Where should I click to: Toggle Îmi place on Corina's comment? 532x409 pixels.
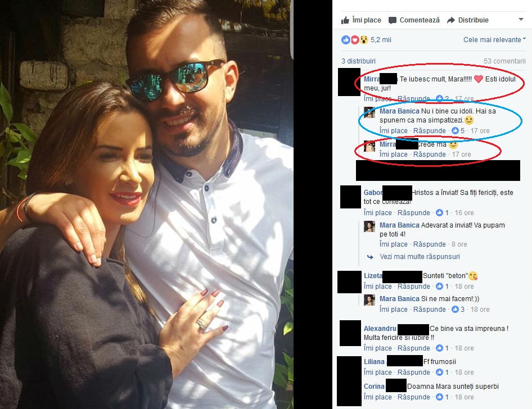pyautogui.click(x=377, y=397)
